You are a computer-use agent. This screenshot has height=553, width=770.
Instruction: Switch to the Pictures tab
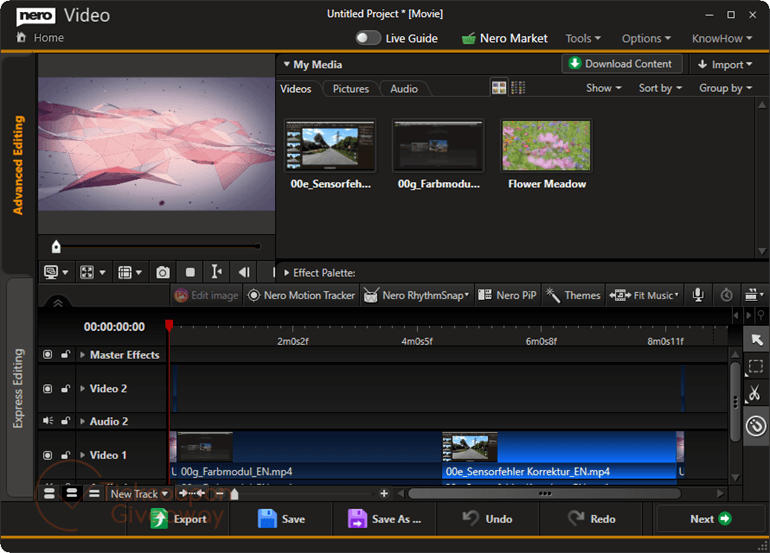coord(351,89)
